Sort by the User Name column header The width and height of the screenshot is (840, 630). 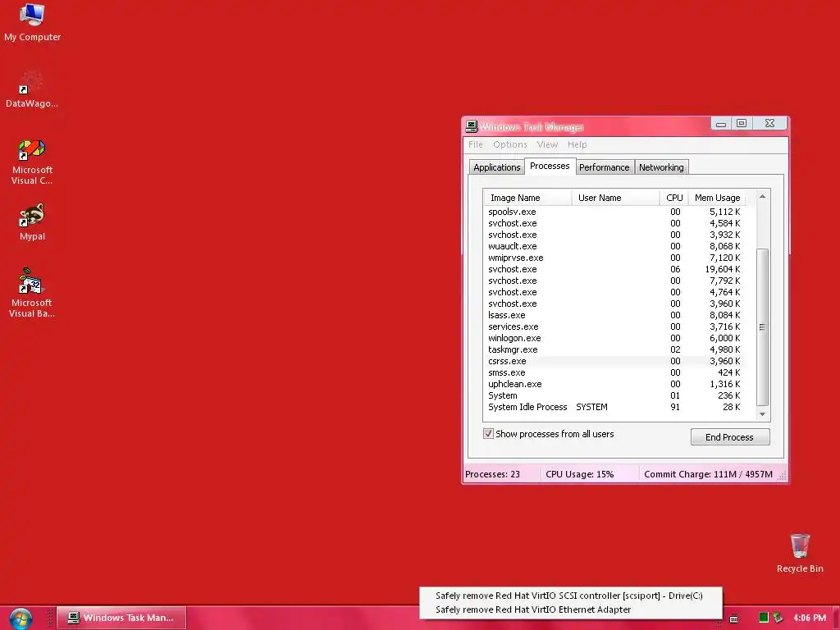(615, 198)
